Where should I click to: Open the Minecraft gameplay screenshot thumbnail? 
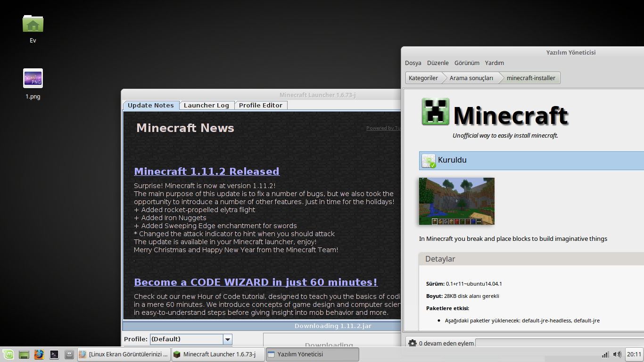(x=457, y=201)
